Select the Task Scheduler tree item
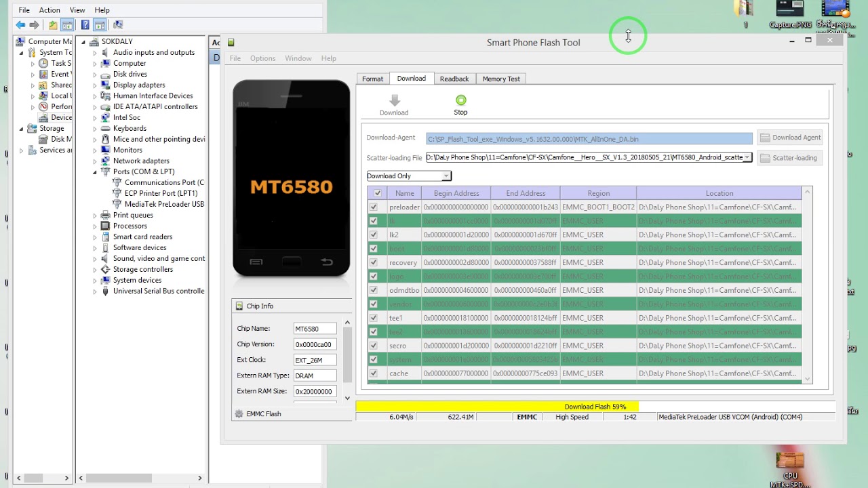Viewport: 868px width, 488px height. point(60,63)
